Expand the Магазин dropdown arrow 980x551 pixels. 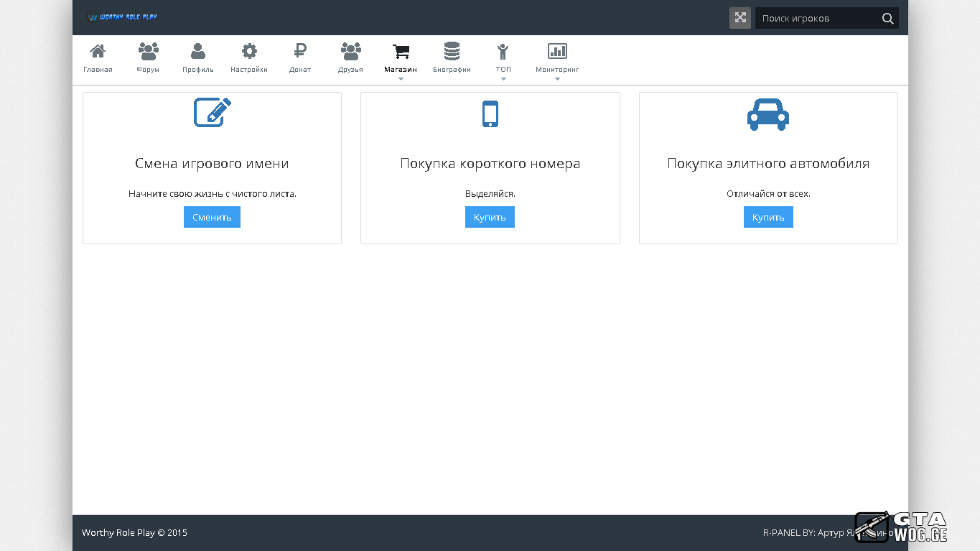coord(401,79)
